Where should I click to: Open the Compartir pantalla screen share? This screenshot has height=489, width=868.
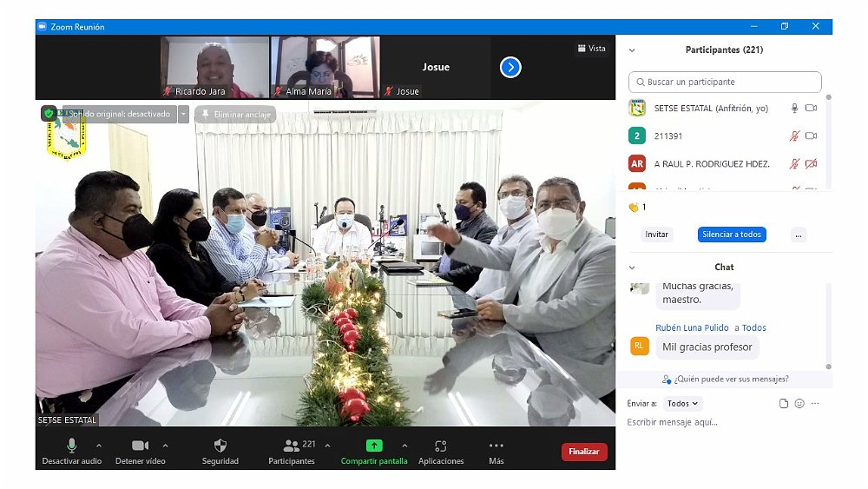pos(374,446)
